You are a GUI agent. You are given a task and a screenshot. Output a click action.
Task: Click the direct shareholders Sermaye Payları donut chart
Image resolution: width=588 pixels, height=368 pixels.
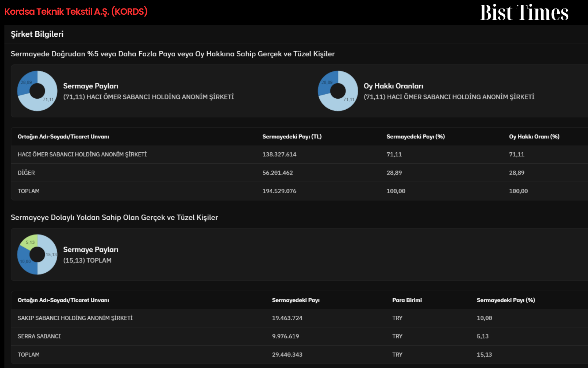point(37,91)
